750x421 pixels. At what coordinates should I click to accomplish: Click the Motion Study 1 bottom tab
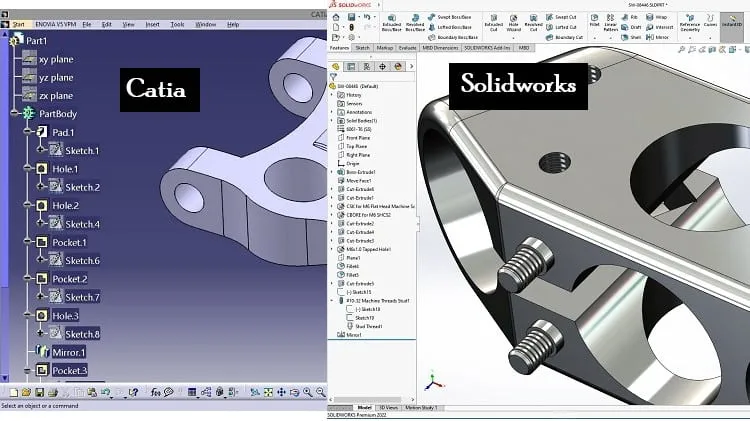click(421, 408)
